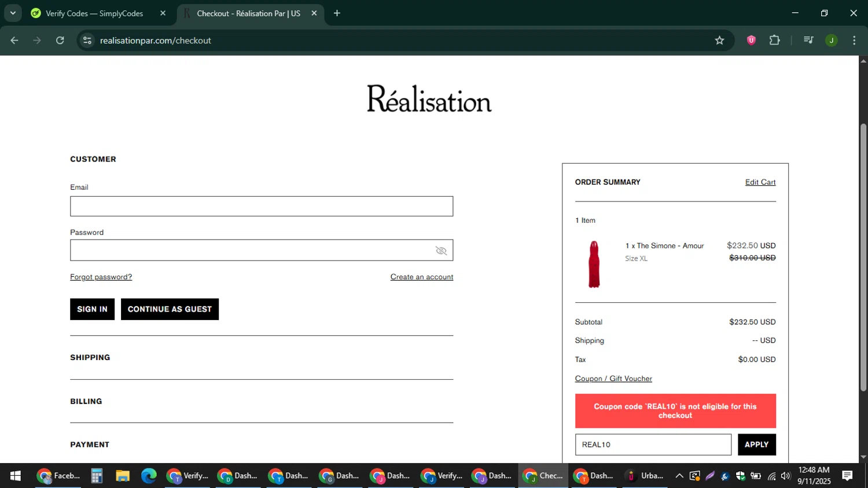Open the network Wi-Fi tray icon
Screen dimensions: 868x488
771,476
